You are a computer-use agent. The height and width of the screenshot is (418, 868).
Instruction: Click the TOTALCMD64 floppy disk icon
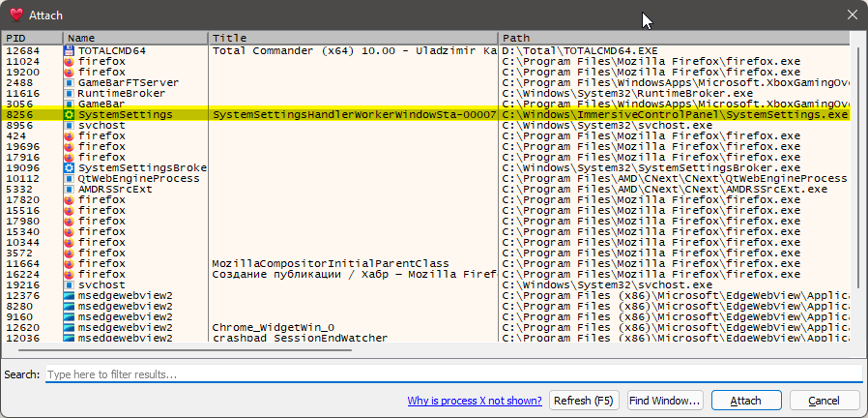(x=70, y=51)
